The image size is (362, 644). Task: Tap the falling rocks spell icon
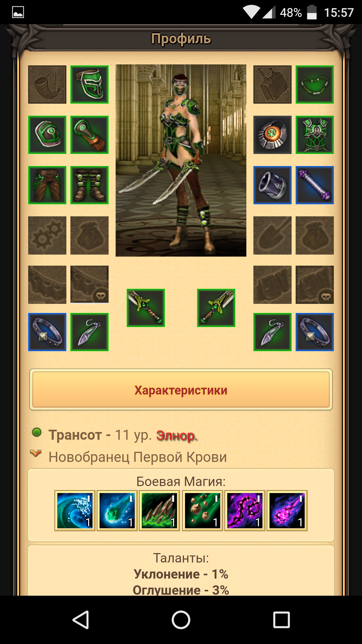tap(202, 511)
